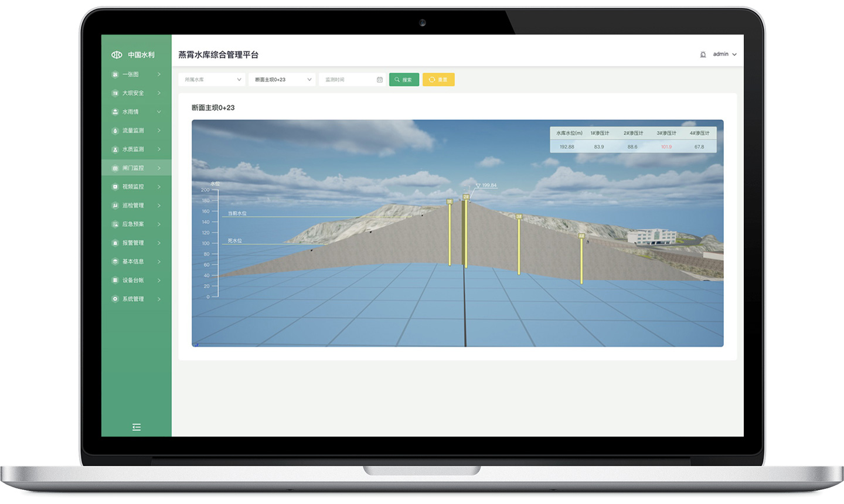Screen dimensions: 844x504
Task: Open the 断面主坝0+23 section dropdown
Action: click(282, 79)
